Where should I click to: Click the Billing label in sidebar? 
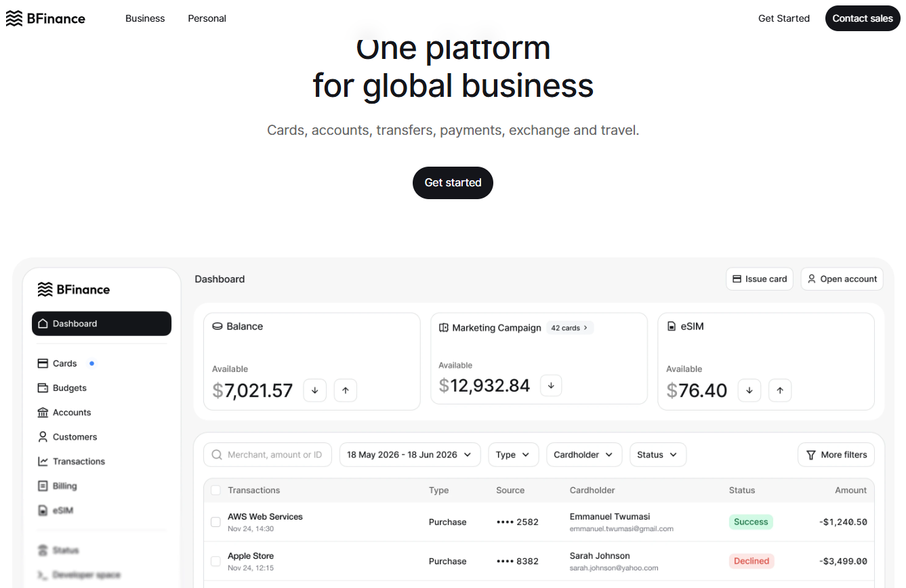(x=64, y=486)
